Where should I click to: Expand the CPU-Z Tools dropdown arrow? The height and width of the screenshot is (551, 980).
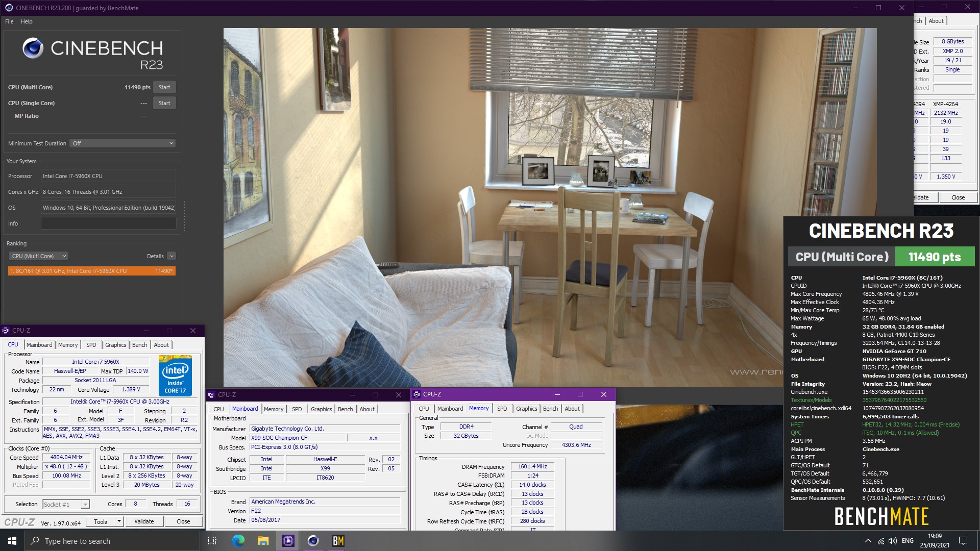pyautogui.click(x=119, y=521)
